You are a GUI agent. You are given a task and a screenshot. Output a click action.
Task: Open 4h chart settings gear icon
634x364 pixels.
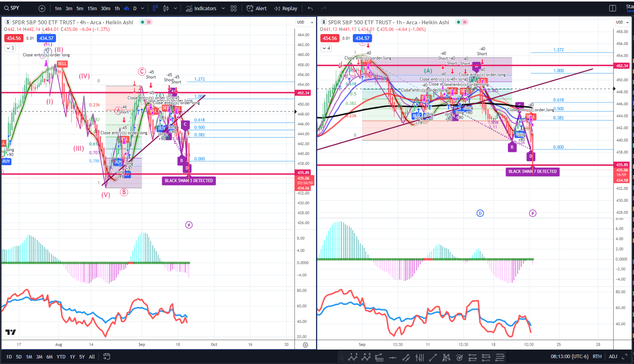305,345
